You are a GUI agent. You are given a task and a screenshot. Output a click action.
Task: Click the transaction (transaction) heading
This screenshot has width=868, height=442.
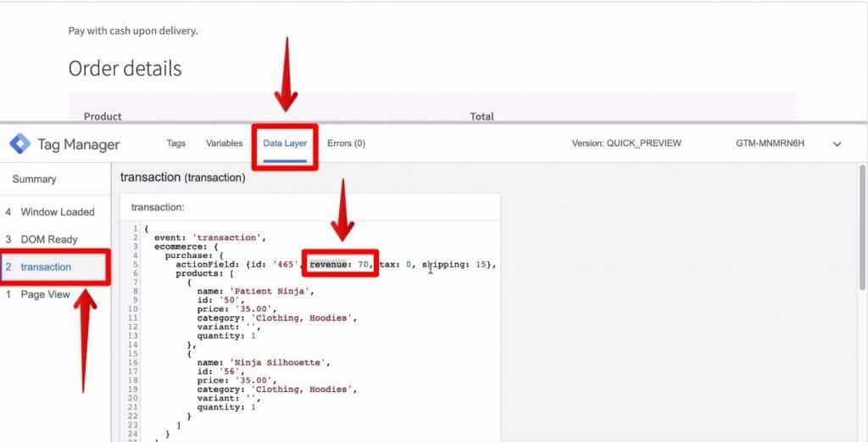pos(183,177)
